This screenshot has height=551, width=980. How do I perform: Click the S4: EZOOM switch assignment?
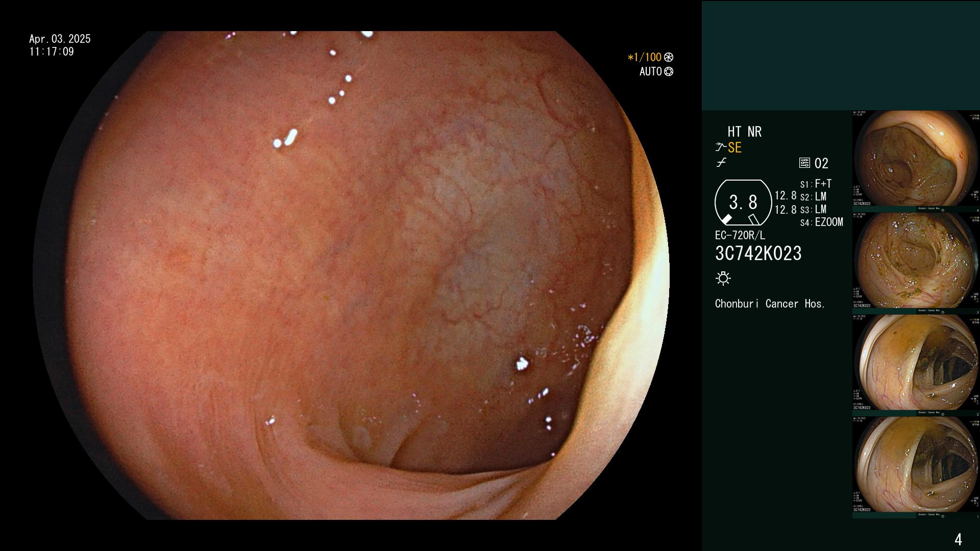(x=821, y=222)
